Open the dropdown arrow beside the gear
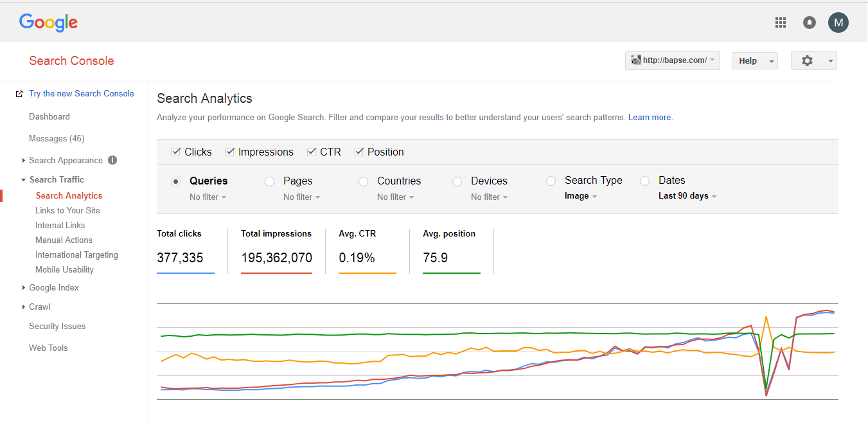The image size is (868, 421). (x=830, y=61)
